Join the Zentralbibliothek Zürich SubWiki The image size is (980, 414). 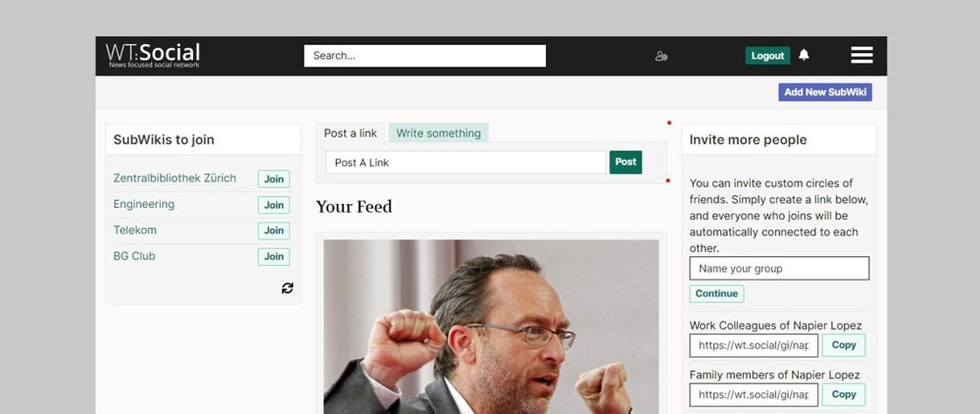273,179
